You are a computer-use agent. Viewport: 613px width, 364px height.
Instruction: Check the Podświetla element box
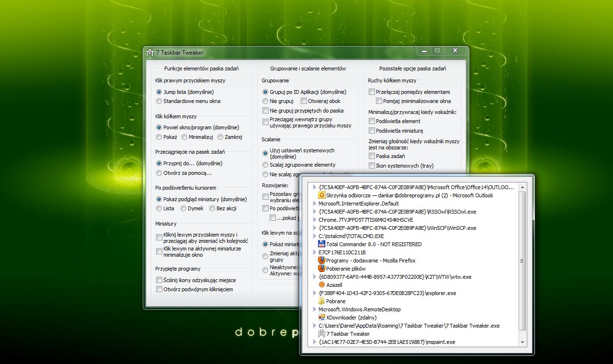pos(372,121)
